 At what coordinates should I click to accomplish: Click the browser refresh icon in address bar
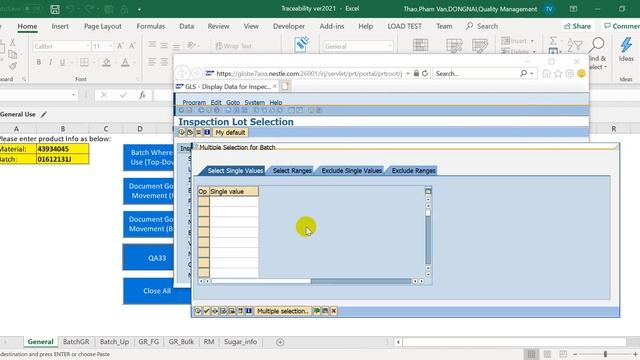pos(425,73)
